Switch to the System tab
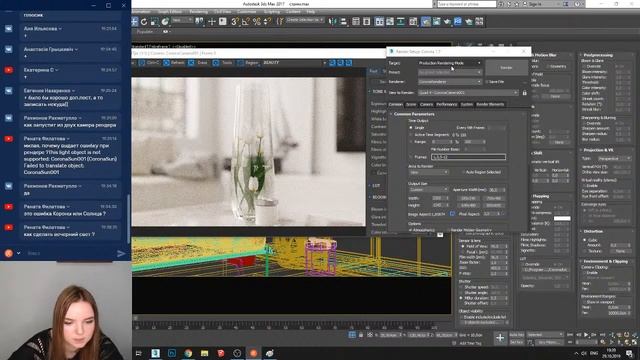 pos(467,104)
